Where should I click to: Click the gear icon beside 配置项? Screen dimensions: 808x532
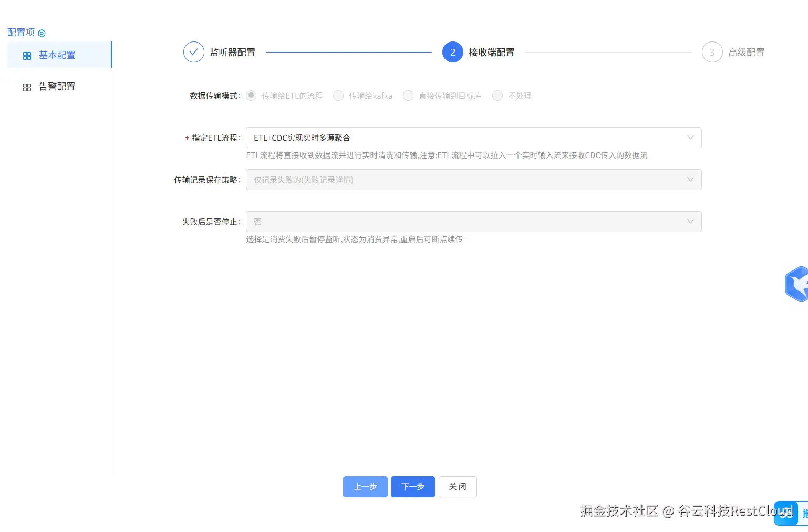point(42,33)
